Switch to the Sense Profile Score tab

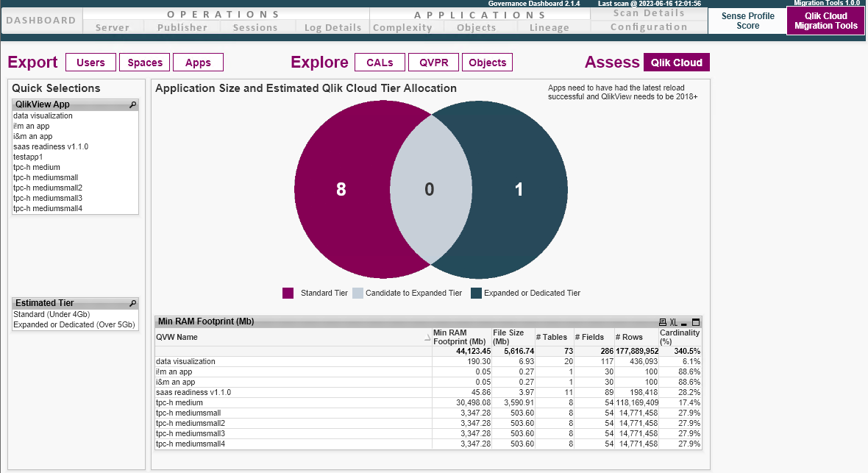[747, 20]
